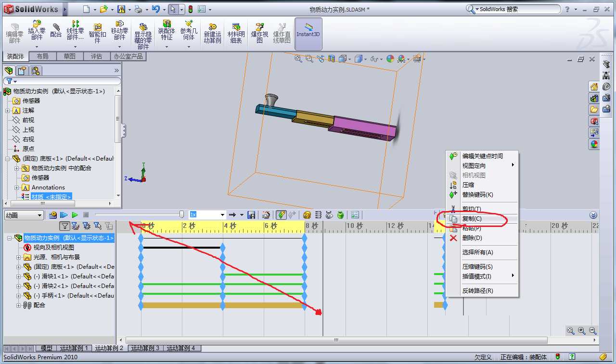
Task: Click the New document icon in title bar
Action: pyautogui.click(x=86, y=9)
